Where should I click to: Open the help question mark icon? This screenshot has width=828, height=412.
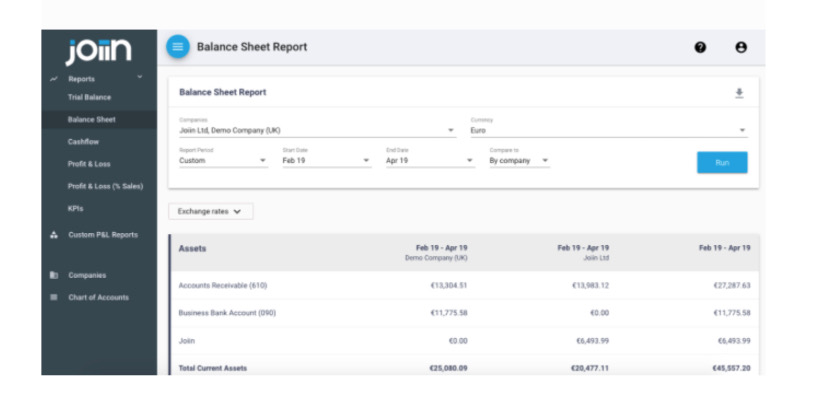click(x=700, y=47)
